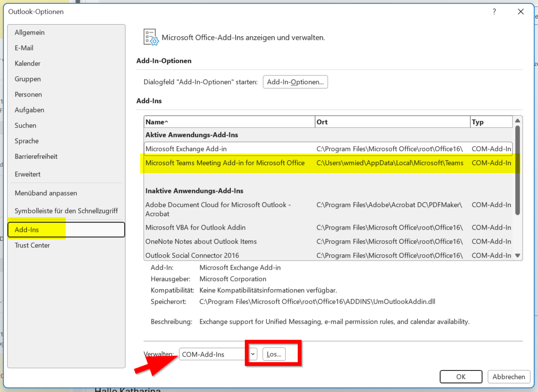
Task: Open Symbolleiste für den Schnellzugriff settings
Action: (x=66, y=211)
